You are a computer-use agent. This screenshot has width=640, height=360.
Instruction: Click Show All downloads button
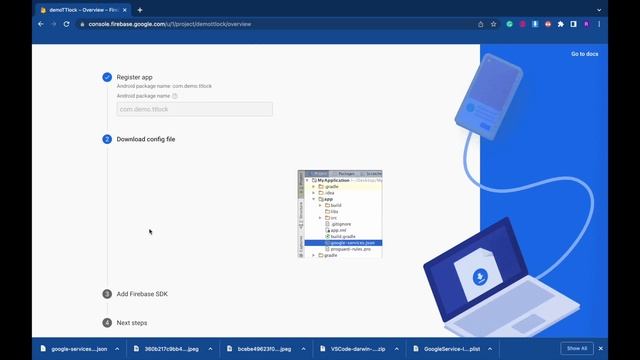[x=577, y=349]
